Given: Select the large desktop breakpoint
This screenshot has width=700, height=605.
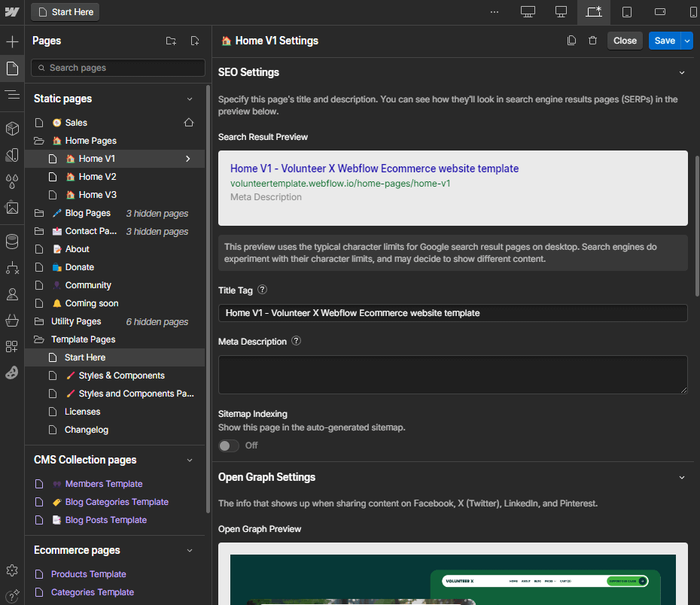Looking at the screenshot, I should tap(528, 11).
